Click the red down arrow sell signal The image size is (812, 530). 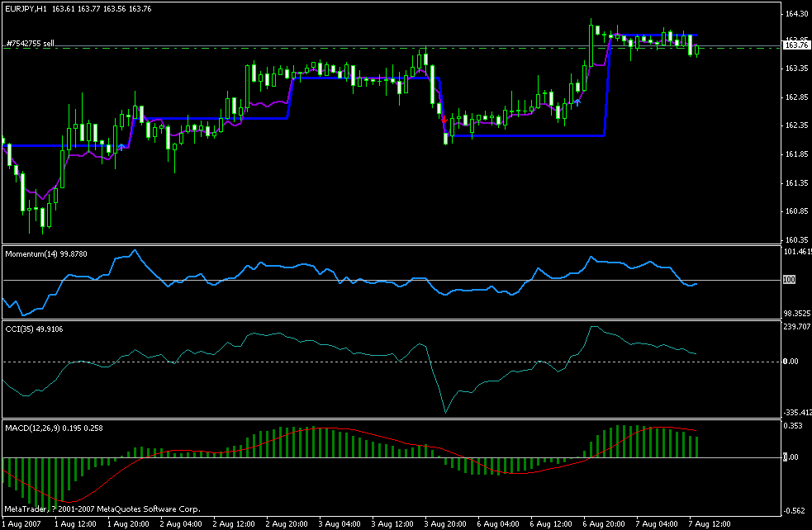444,121
